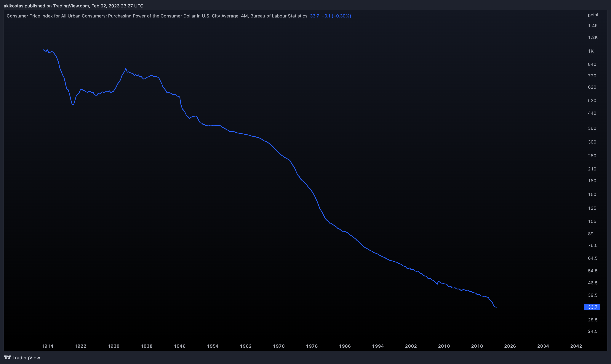Image resolution: width=611 pixels, height=364 pixels.
Task: Click the 76.5 price axis label
Action: (x=593, y=246)
